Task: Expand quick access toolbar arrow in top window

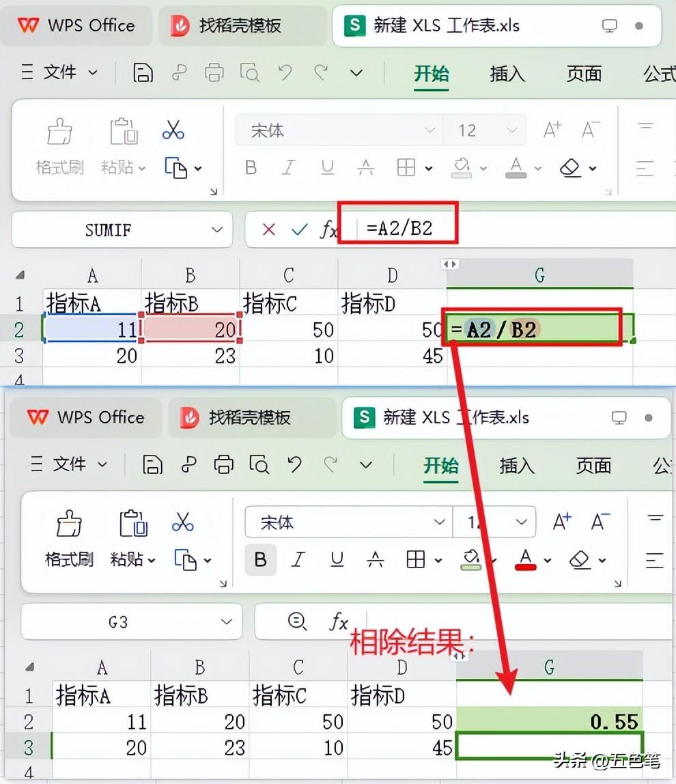Action: (356, 73)
